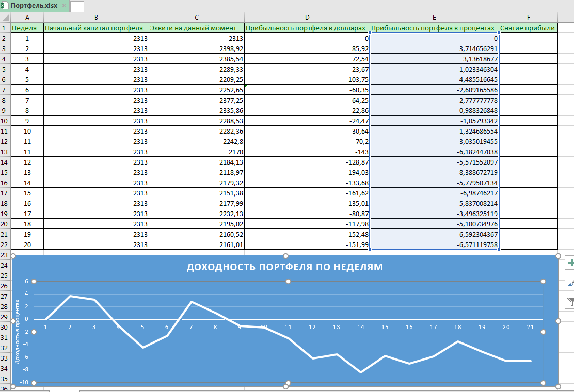The image size is (574, 392).
Task: Select cell showing -194,03 in column D
Action: pos(307,172)
